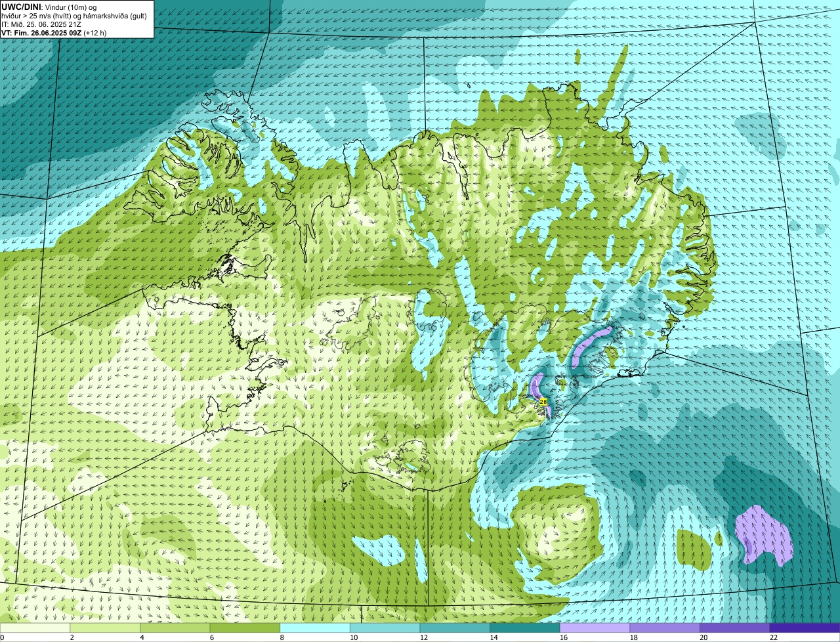Image resolution: width=840 pixels, height=642 pixels.
Task: Click the legend swatch for 0–2 m/s
Action: [x=35, y=628]
